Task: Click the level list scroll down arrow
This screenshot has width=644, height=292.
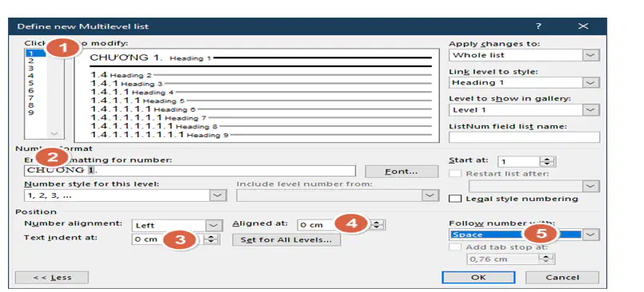Action: pyautogui.click(x=55, y=133)
